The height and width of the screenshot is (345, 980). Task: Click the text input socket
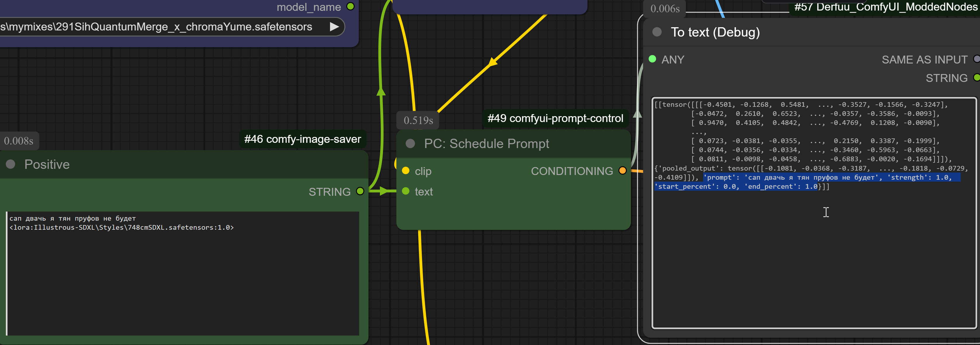coord(406,191)
